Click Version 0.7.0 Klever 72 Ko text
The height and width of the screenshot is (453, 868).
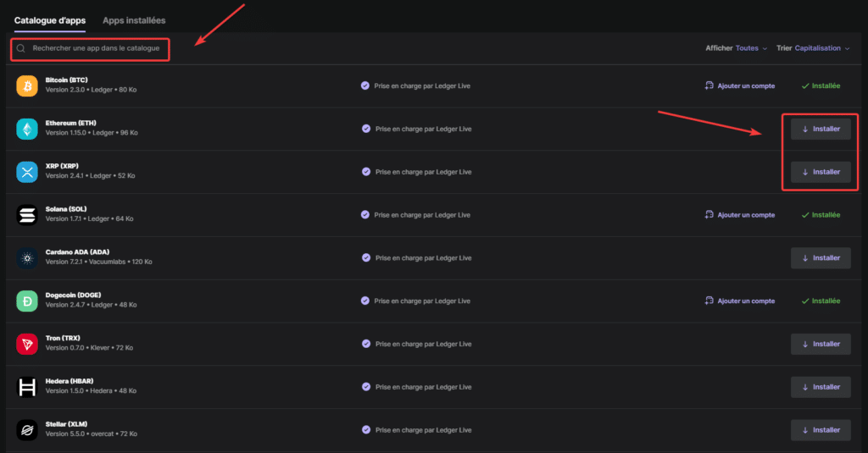pyautogui.click(x=89, y=348)
